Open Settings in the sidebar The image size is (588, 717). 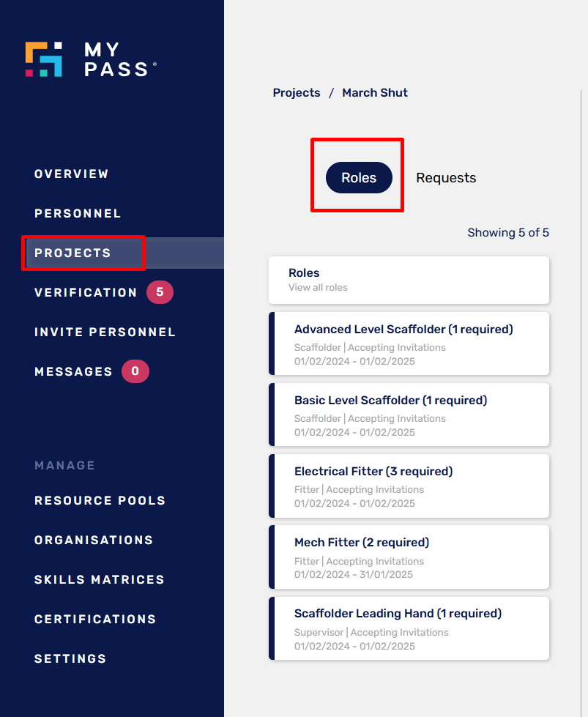click(x=70, y=659)
